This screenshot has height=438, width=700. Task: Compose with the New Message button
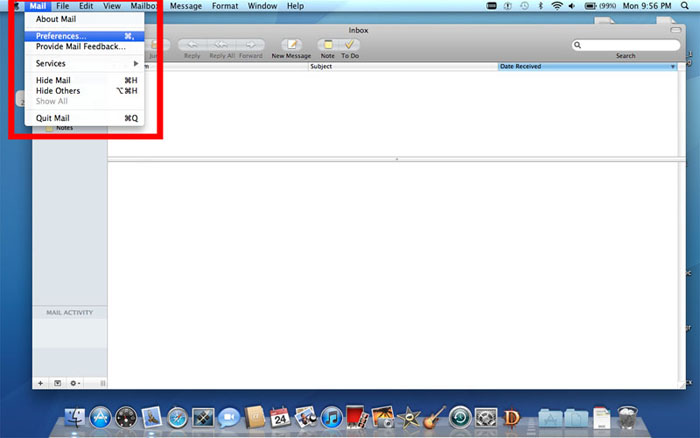[x=292, y=45]
